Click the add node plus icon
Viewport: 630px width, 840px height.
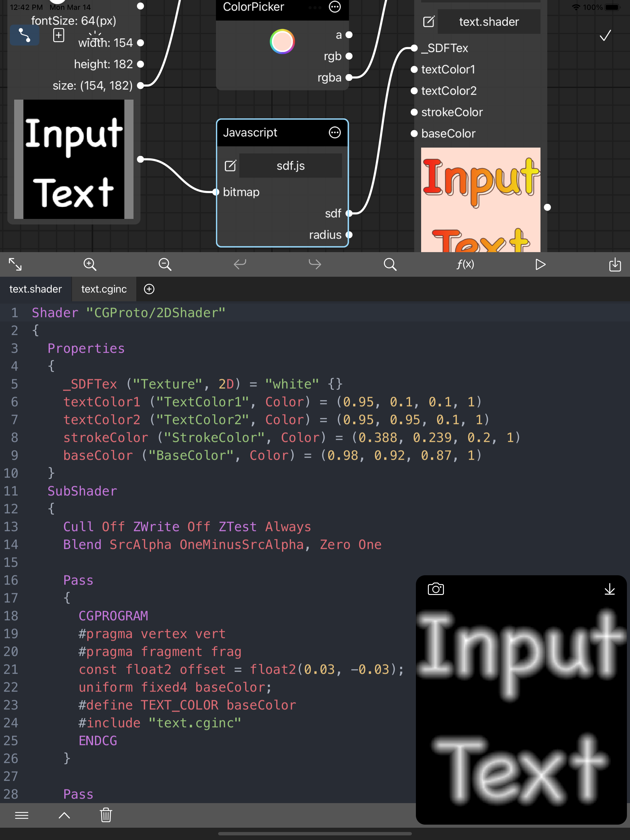point(58,35)
